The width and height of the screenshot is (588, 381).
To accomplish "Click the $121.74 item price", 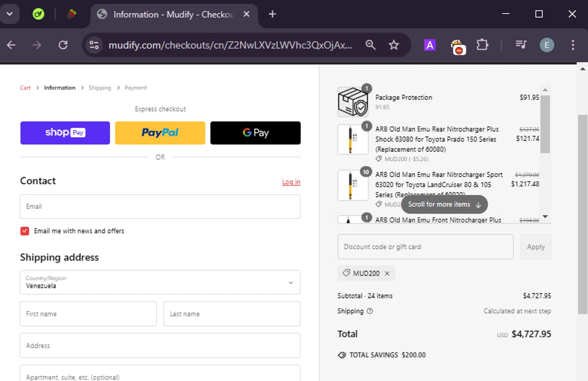I will click(x=528, y=139).
